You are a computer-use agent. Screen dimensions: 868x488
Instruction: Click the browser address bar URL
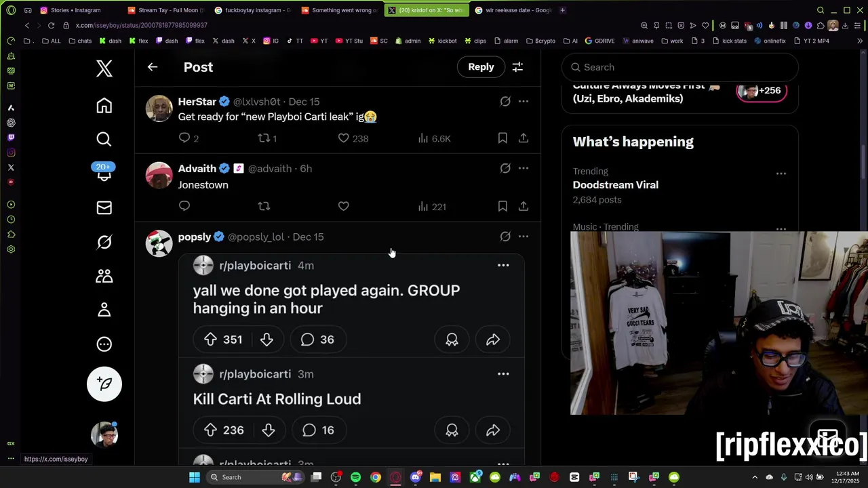pos(141,26)
